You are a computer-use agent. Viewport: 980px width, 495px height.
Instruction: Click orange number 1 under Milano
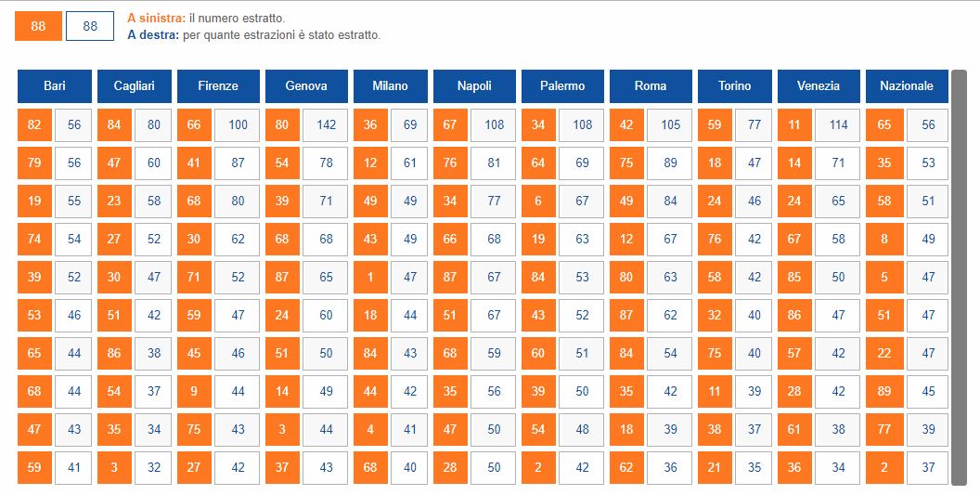(370, 277)
